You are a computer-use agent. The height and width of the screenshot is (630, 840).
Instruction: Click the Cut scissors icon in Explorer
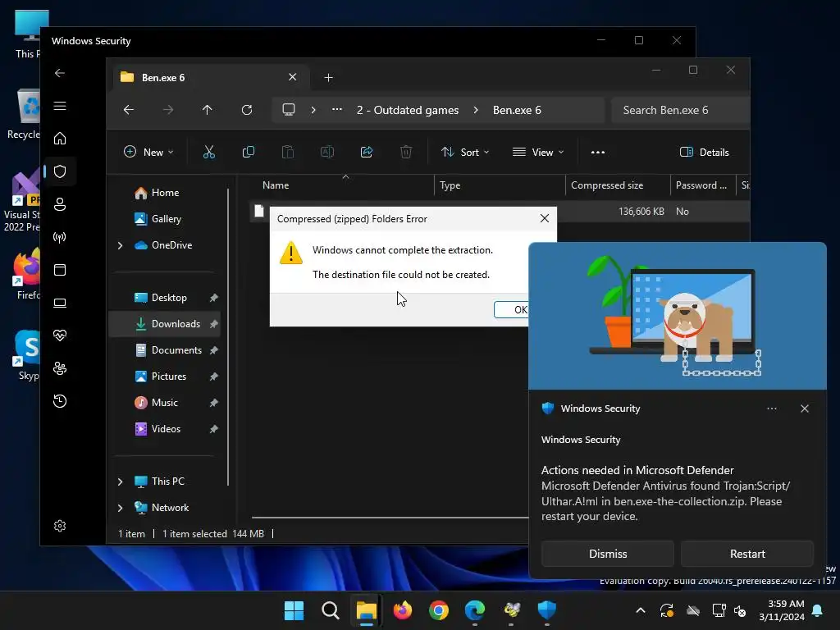[209, 152]
